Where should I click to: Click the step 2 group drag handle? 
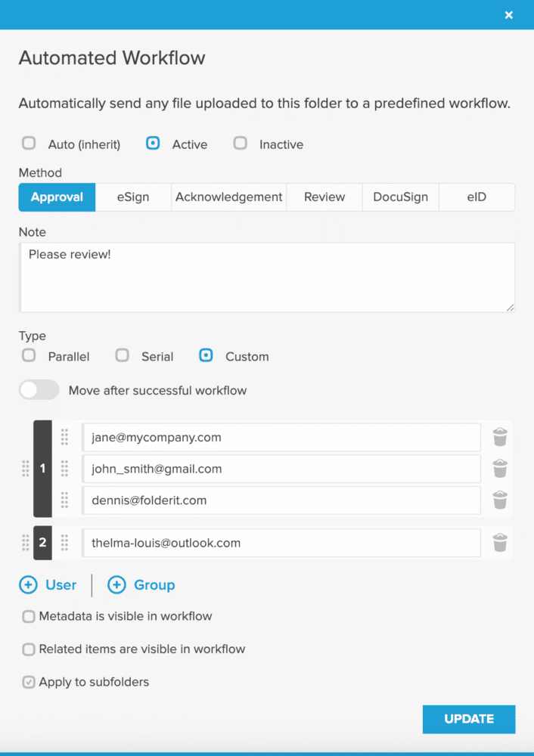tap(26, 543)
